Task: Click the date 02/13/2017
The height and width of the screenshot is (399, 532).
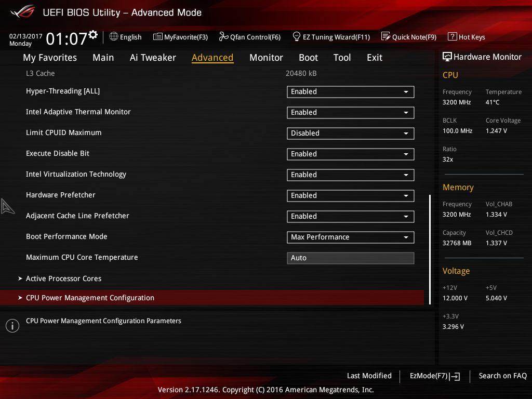Action: coord(25,36)
